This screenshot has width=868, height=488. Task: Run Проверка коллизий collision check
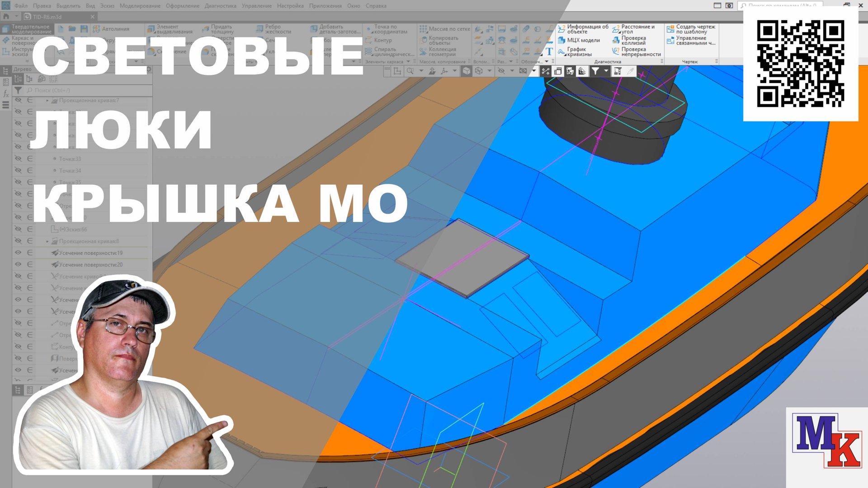coord(616,40)
